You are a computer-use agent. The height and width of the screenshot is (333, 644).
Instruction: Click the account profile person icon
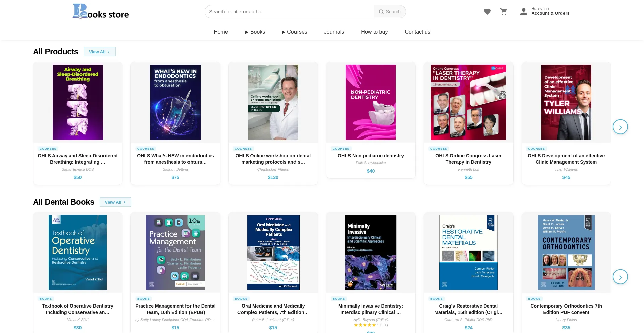click(523, 12)
